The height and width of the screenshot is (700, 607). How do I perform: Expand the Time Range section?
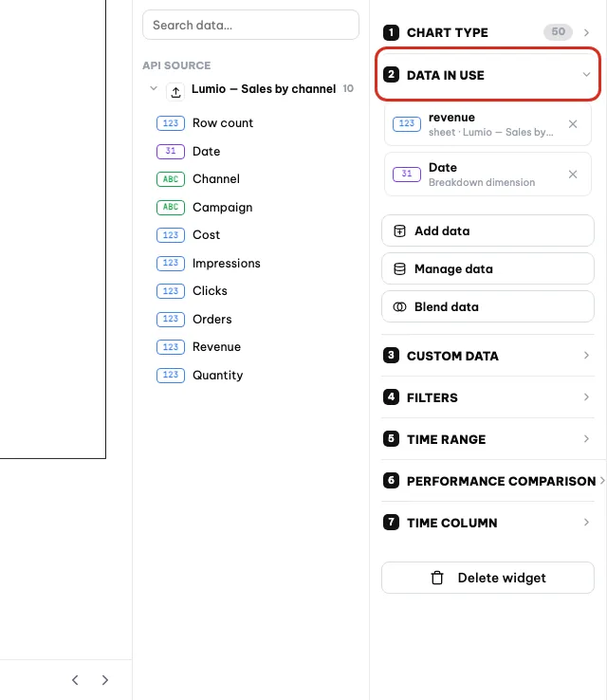[x=487, y=439]
